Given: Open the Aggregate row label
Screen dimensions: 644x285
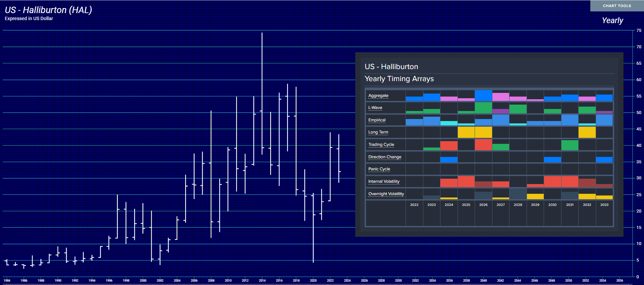Looking at the screenshot, I should tap(378, 96).
